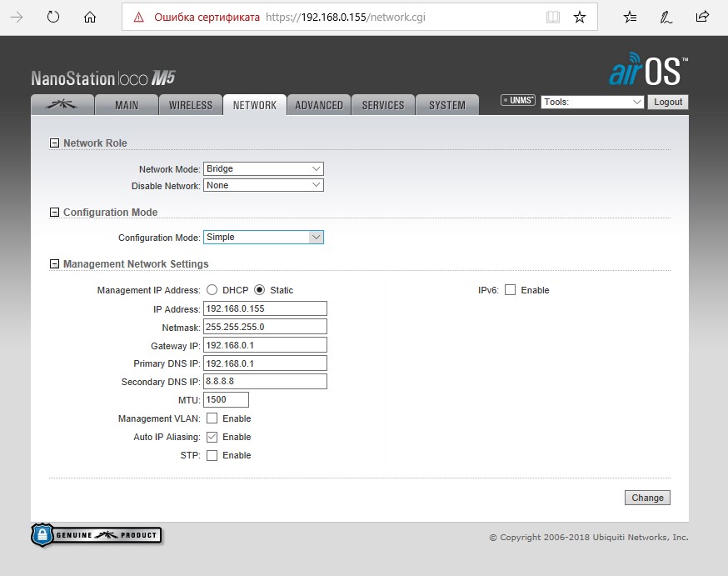The image size is (728, 576).
Task: Click the Genuine Product badge
Action: [97, 535]
